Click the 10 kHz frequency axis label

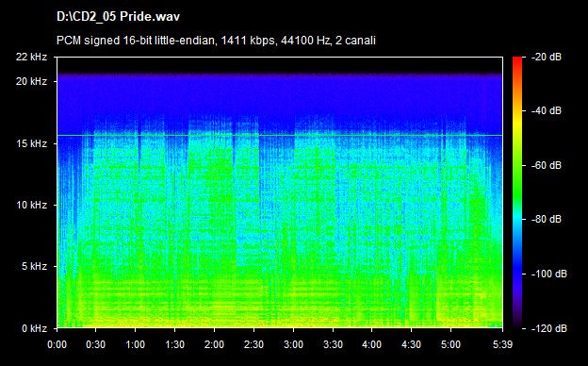31,205
